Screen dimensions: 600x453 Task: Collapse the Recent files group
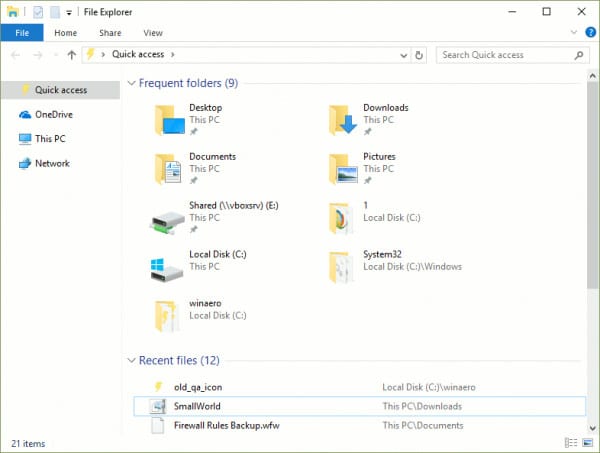pos(131,360)
